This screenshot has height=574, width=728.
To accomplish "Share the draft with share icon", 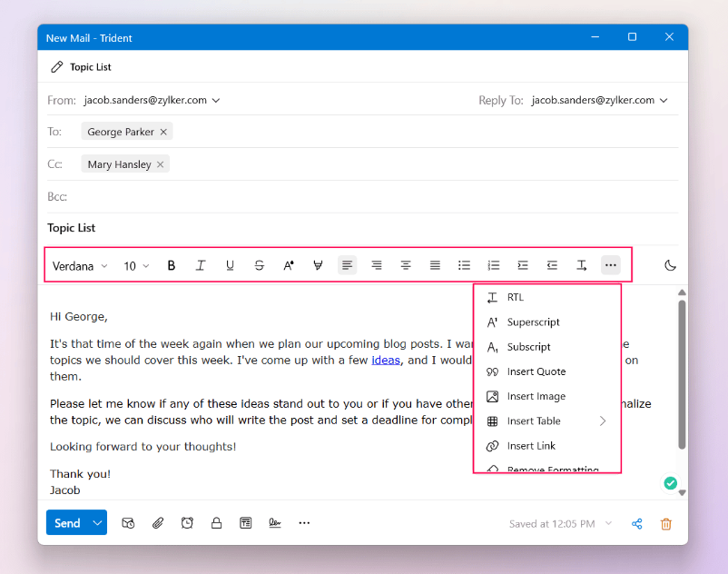I will click(x=637, y=524).
